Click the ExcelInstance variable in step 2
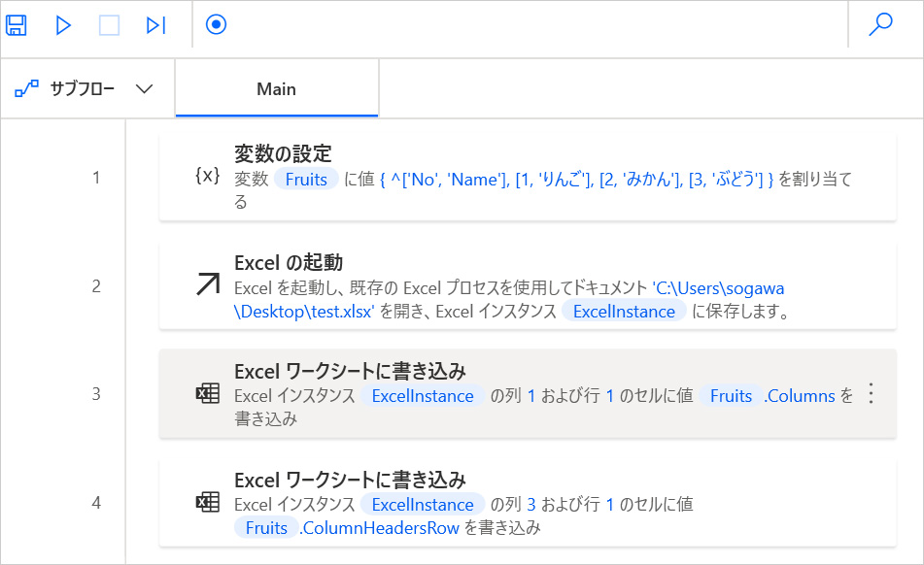This screenshot has height=565, width=924. pos(624,312)
